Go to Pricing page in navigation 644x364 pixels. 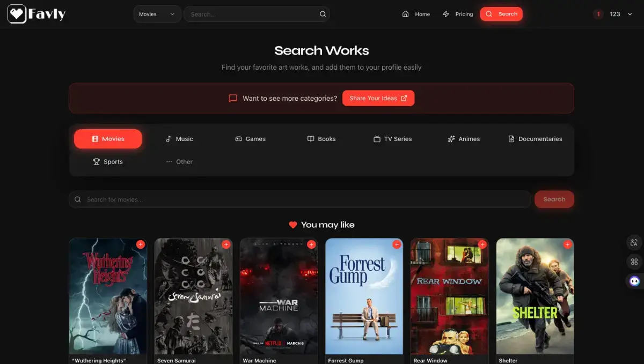[x=458, y=14]
